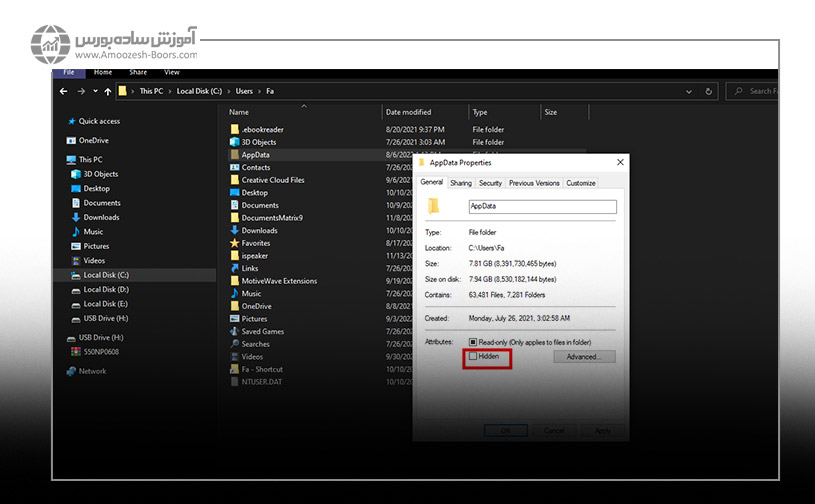Select the Creative Cloud Files folder
The image size is (815, 504).
click(x=273, y=180)
